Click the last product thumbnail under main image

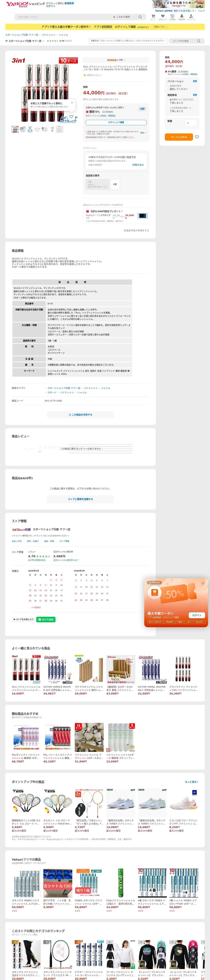(60, 129)
